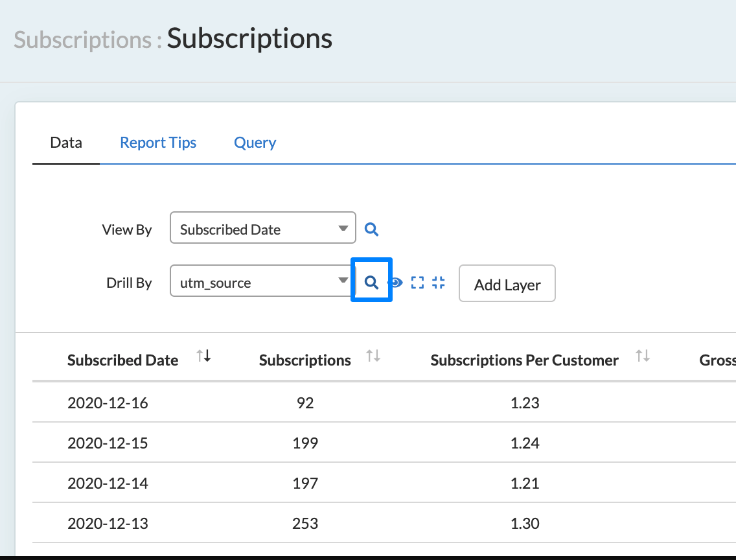
Task: Switch to the Data tab
Action: (x=66, y=143)
